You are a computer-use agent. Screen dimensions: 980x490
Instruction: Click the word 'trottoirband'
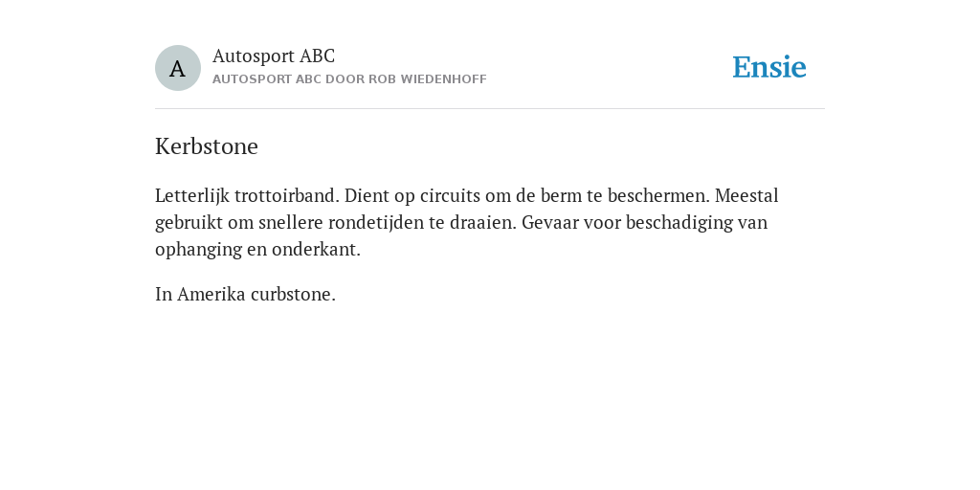[x=287, y=195]
